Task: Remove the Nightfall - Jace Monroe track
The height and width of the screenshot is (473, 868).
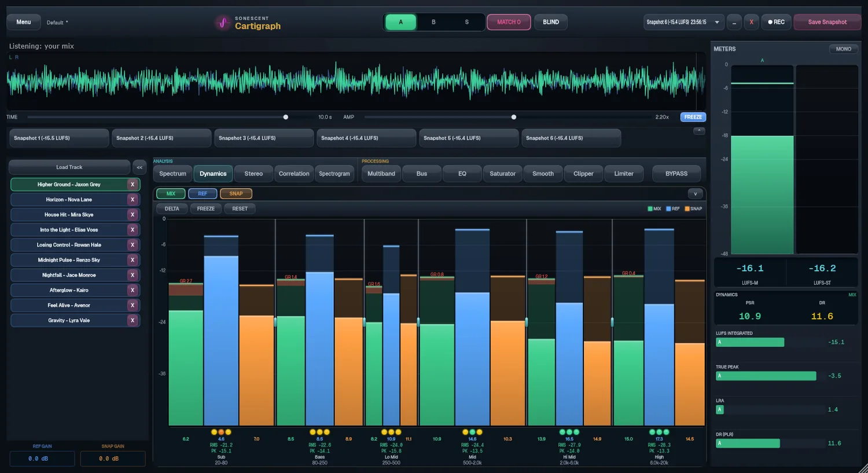Action: click(x=133, y=275)
